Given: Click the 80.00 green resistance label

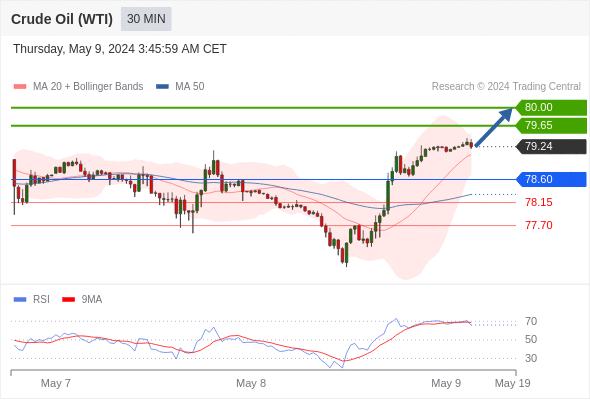Looking at the screenshot, I should click(x=551, y=107).
